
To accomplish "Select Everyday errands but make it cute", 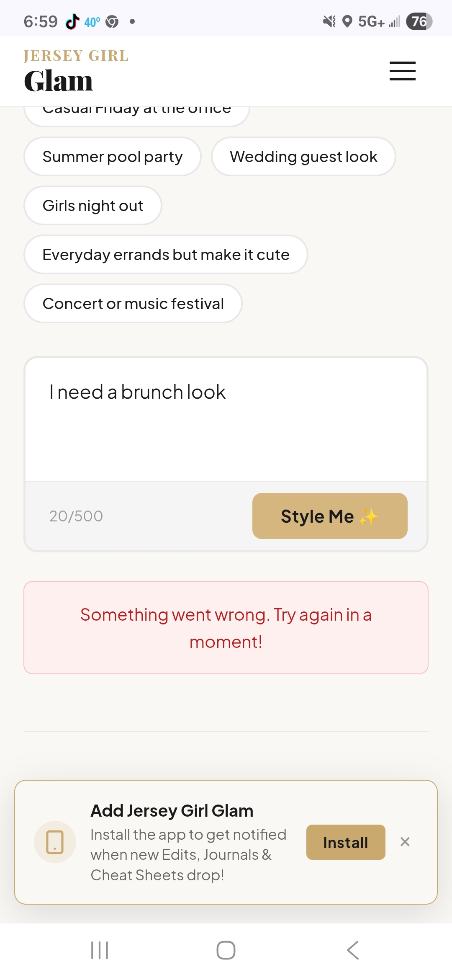I will pyautogui.click(x=166, y=255).
